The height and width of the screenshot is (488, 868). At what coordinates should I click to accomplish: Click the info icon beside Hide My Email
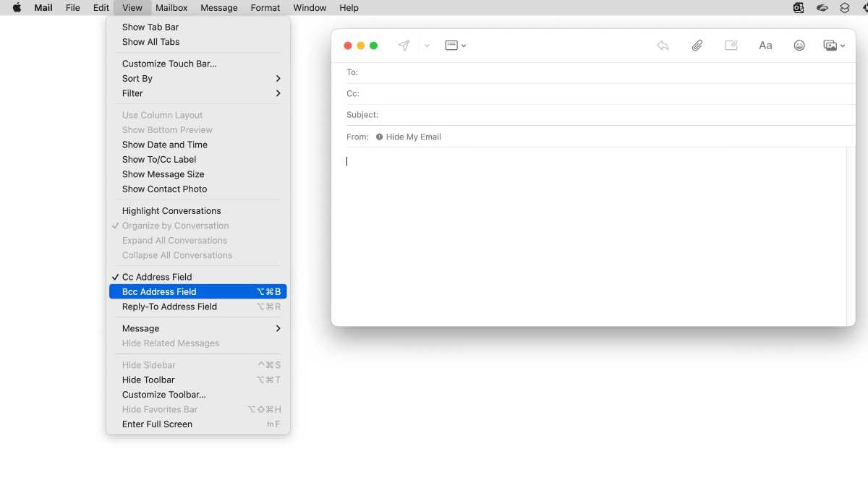tap(379, 137)
